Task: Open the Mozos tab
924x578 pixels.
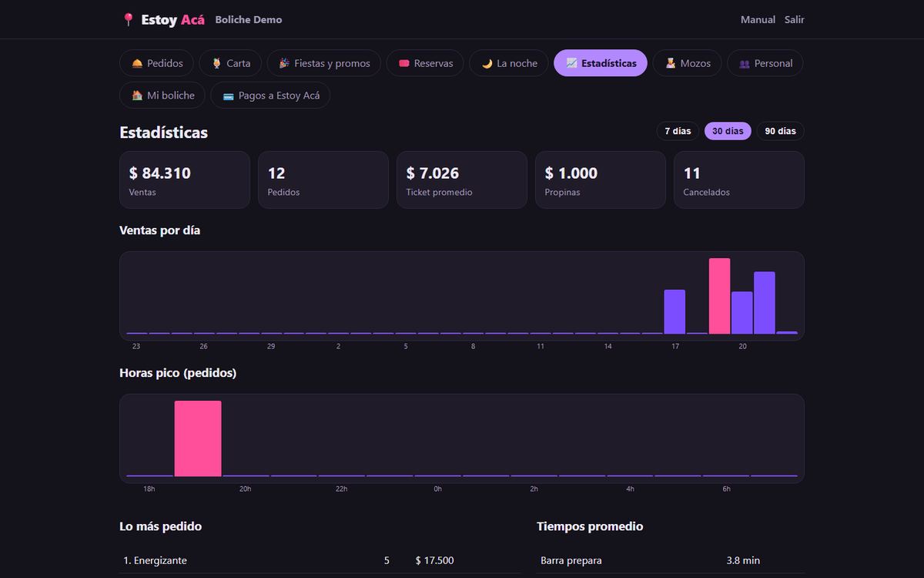Action: coord(688,63)
